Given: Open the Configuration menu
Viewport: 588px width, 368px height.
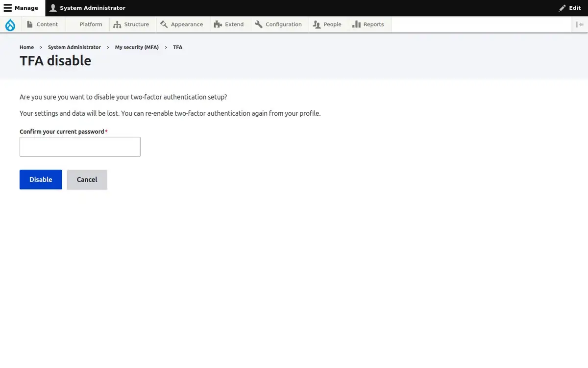Looking at the screenshot, I should point(279,25).
